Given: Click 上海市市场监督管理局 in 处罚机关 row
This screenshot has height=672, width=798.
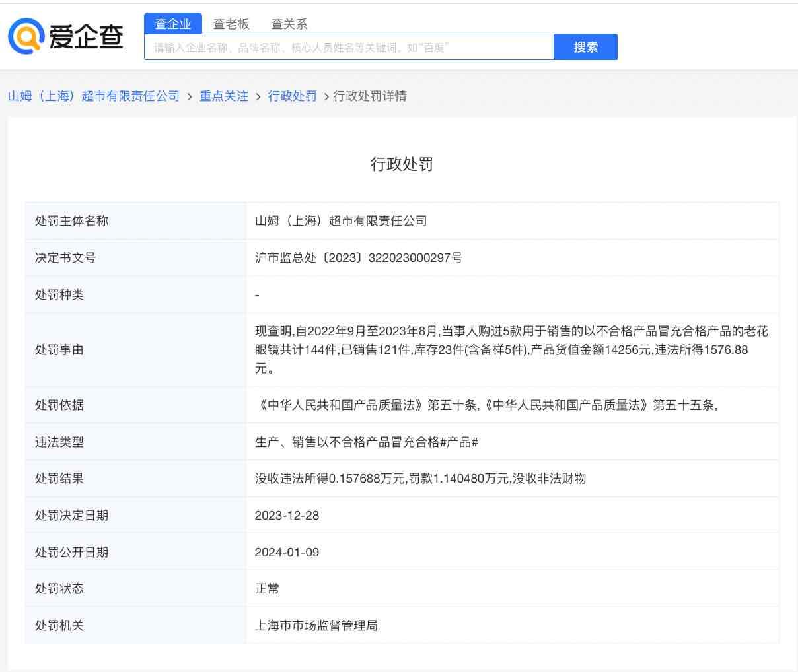Looking at the screenshot, I should click(316, 626).
